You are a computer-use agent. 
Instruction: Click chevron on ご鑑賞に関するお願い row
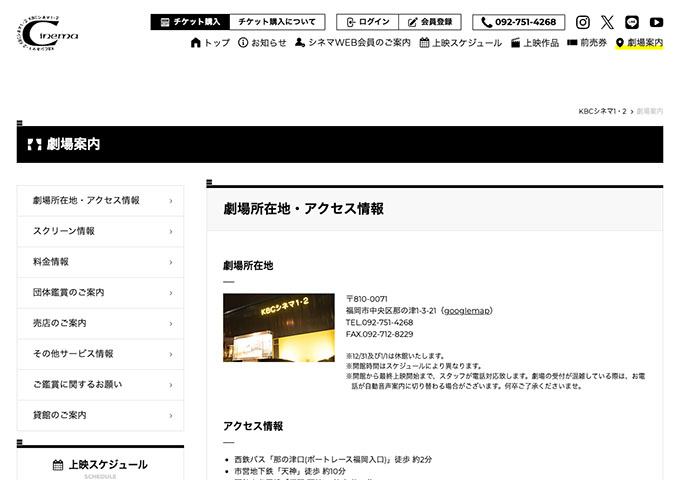(x=171, y=385)
